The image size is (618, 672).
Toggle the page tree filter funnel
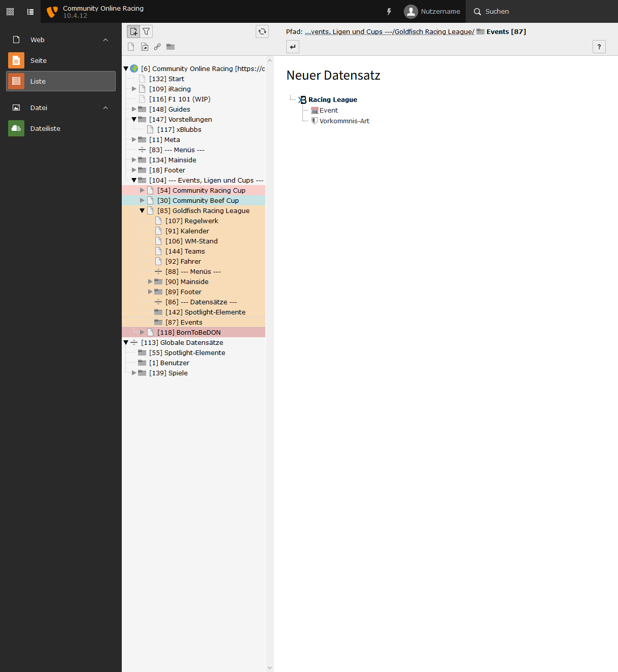click(146, 31)
